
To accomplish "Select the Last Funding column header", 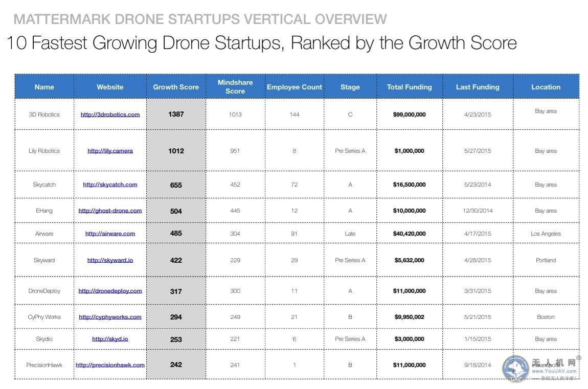I will click(x=478, y=87).
